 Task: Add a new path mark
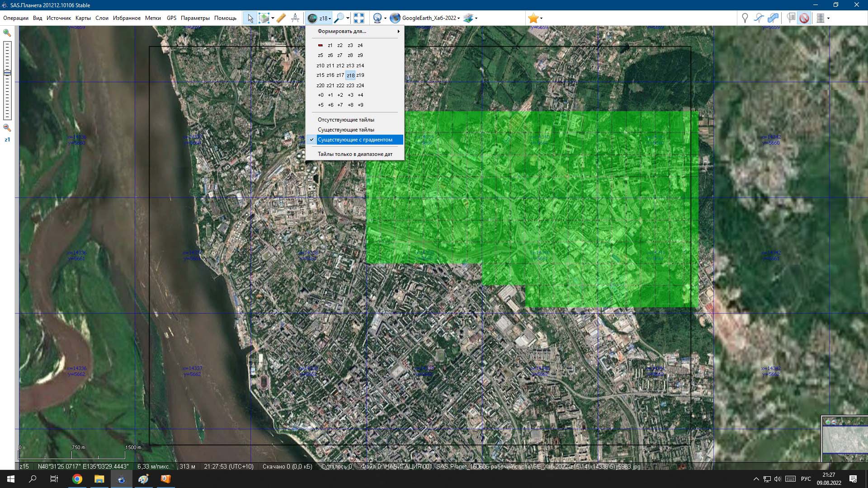coord(759,18)
